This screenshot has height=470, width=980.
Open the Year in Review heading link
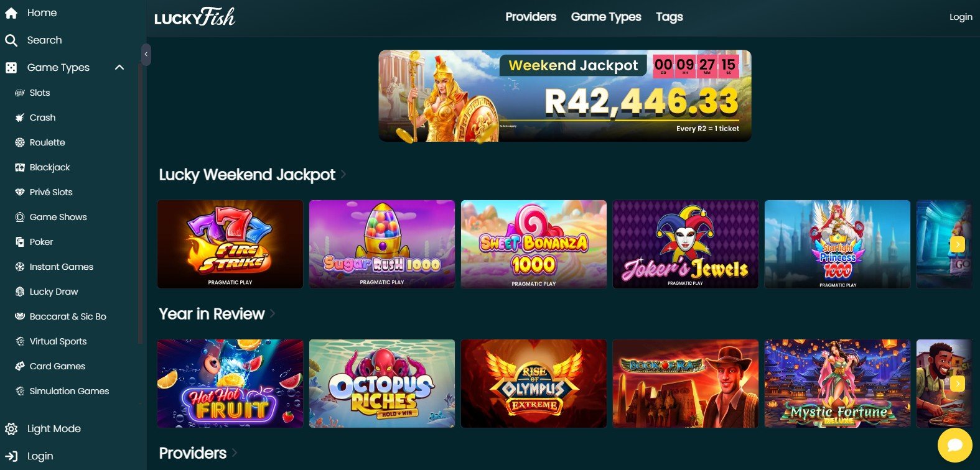click(212, 314)
